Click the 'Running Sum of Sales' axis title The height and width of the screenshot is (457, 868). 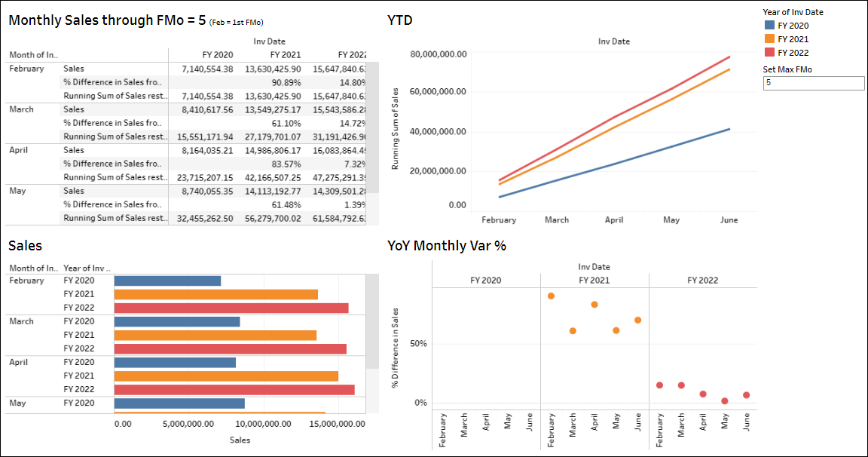coord(396,127)
